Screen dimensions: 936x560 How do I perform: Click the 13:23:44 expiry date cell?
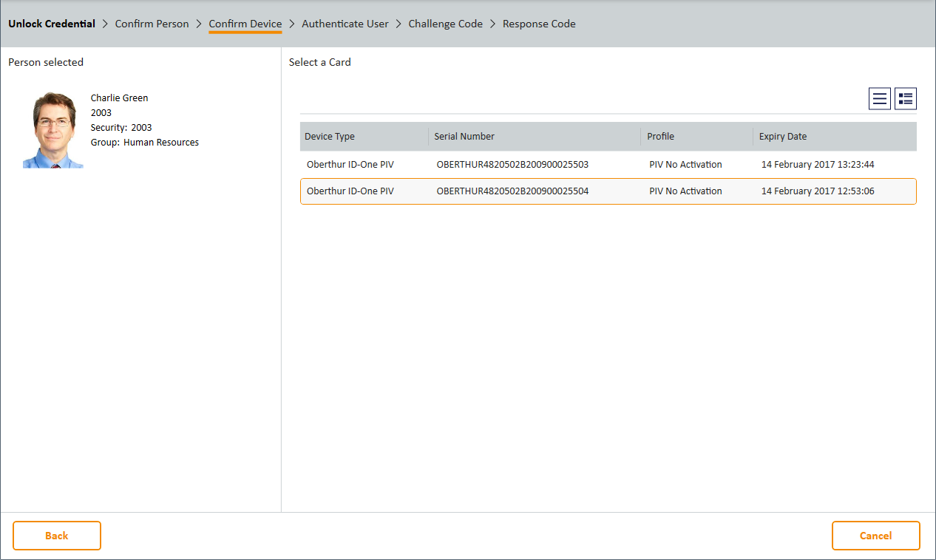(817, 165)
